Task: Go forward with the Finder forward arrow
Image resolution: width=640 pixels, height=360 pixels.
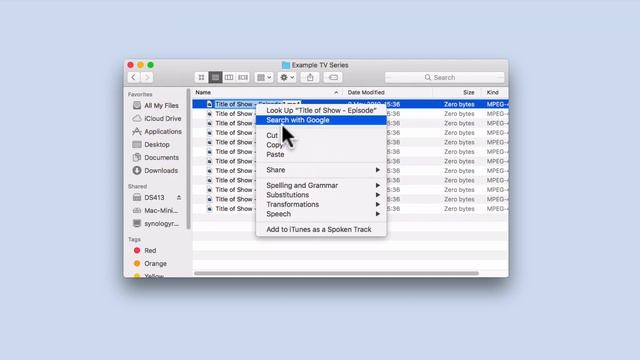Action: click(147, 78)
